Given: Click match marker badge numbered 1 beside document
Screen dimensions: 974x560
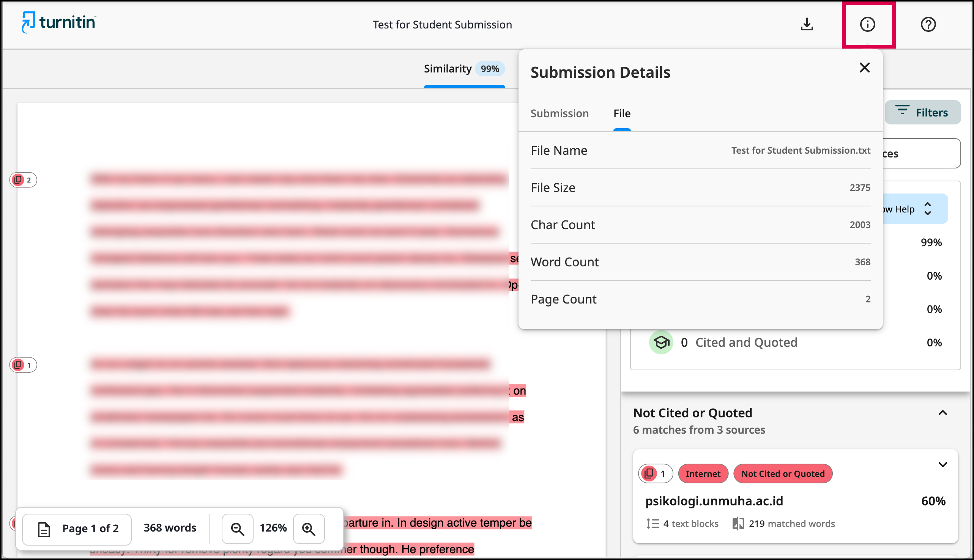Looking at the screenshot, I should 23,365.
